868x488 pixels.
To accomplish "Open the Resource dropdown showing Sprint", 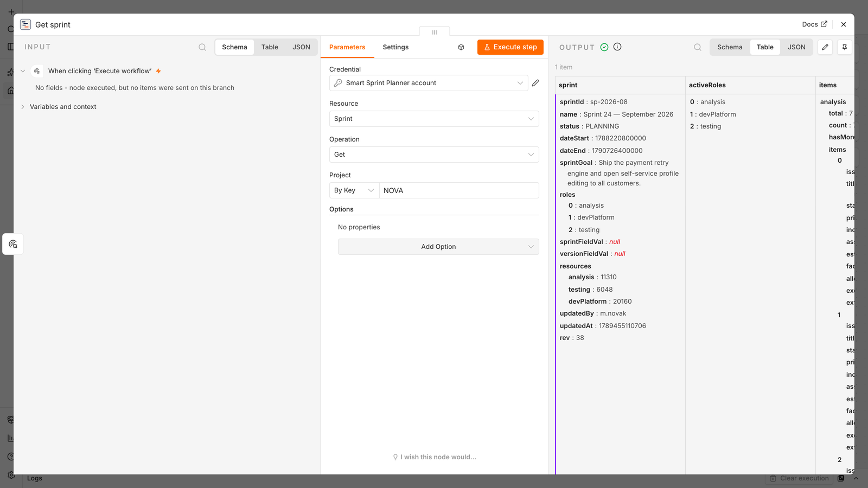I will [x=434, y=119].
